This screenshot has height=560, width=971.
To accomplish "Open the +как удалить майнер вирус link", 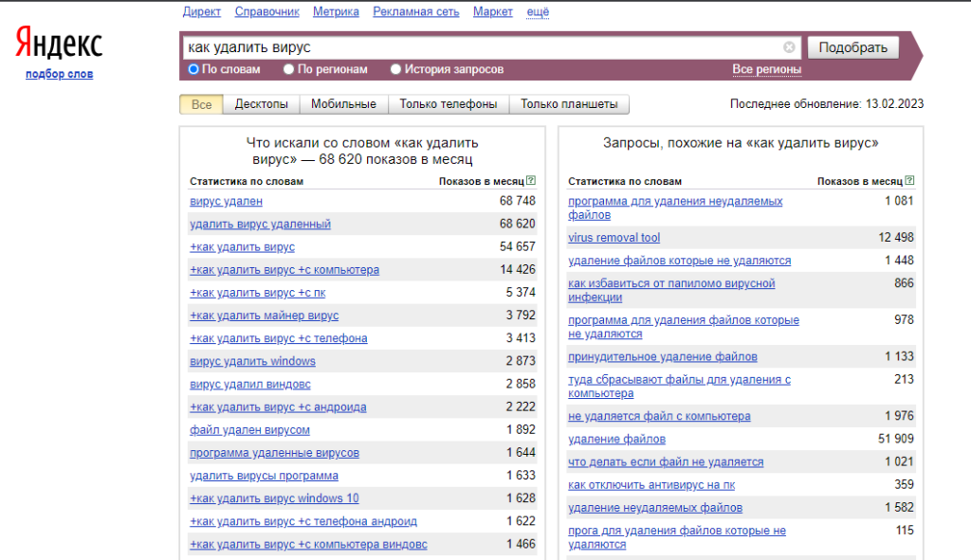I will 264,316.
